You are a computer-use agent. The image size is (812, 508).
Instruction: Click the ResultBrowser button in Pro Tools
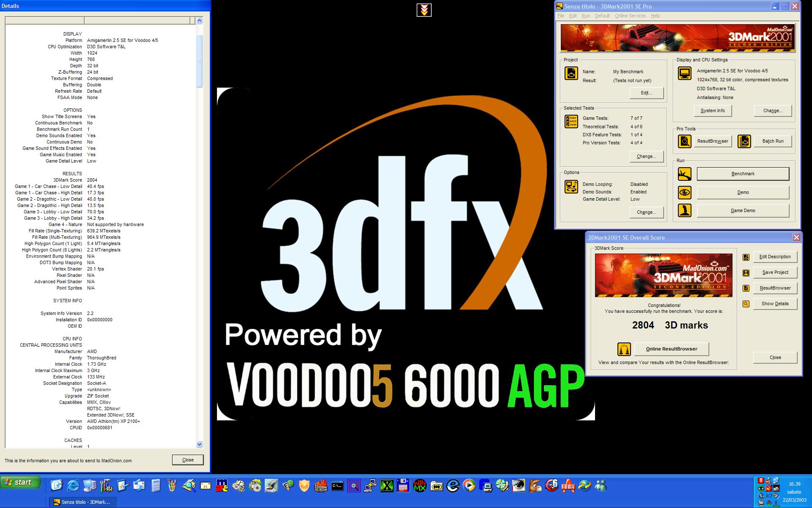click(x=713, y=141)
